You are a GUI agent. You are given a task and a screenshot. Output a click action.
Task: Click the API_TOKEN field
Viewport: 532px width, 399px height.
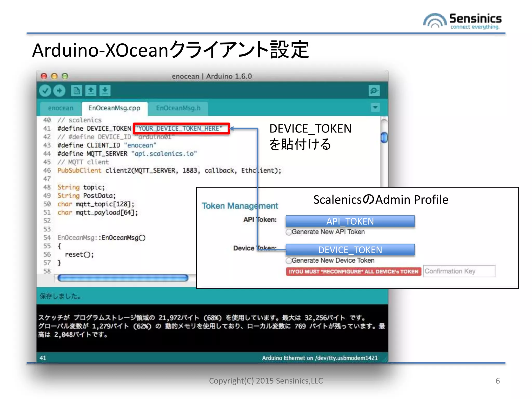[x=350, y=221]
